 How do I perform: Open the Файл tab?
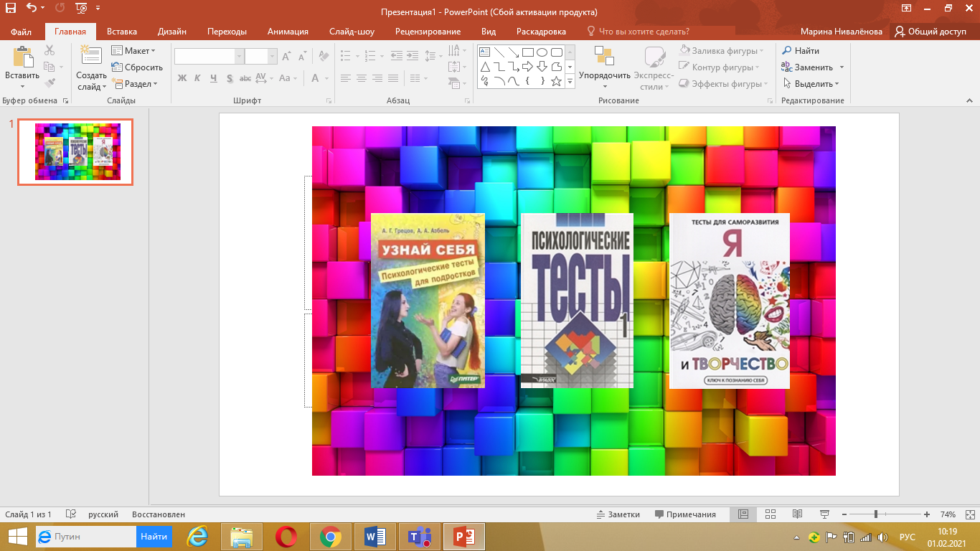click(x=21, y=32)
